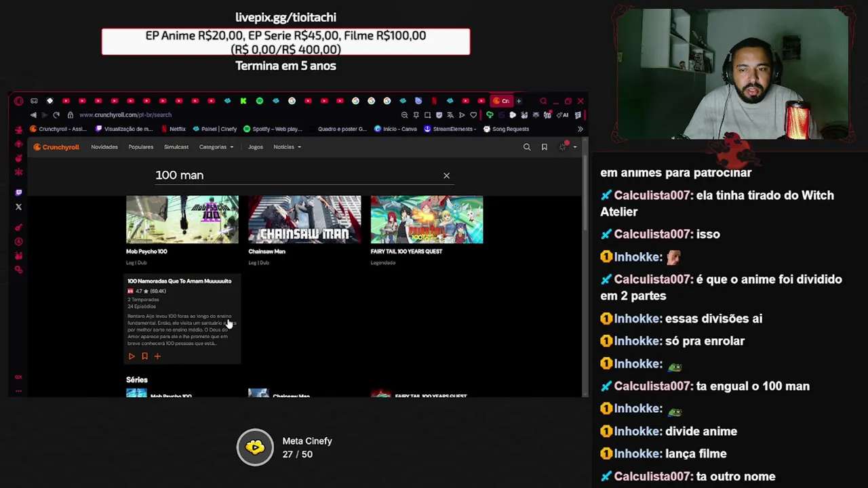Click the snapshot icon in address bar
868x488 pixels.
pyautogui.click(x=427, y=115)
